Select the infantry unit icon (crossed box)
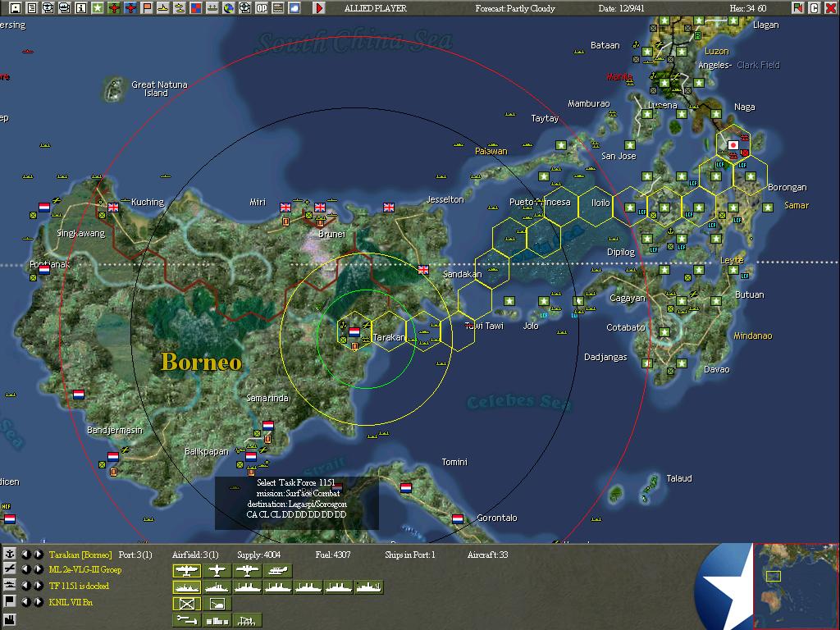 coord(186,604)
